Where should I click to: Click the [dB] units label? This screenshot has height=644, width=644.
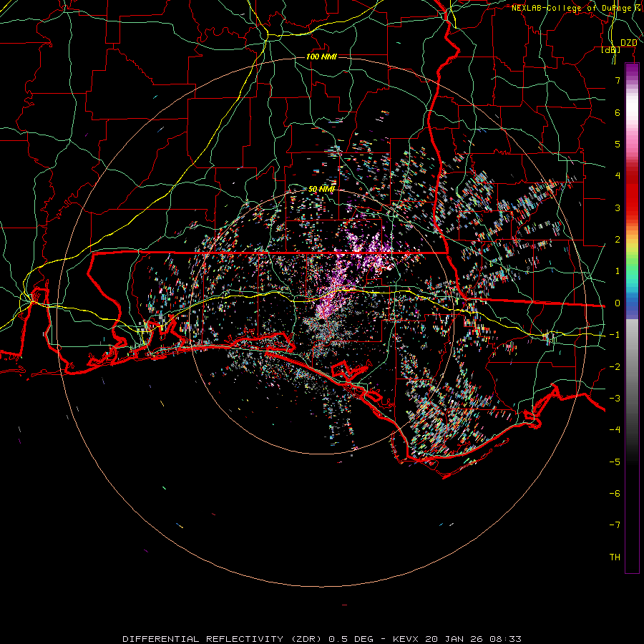coord(611,50)
